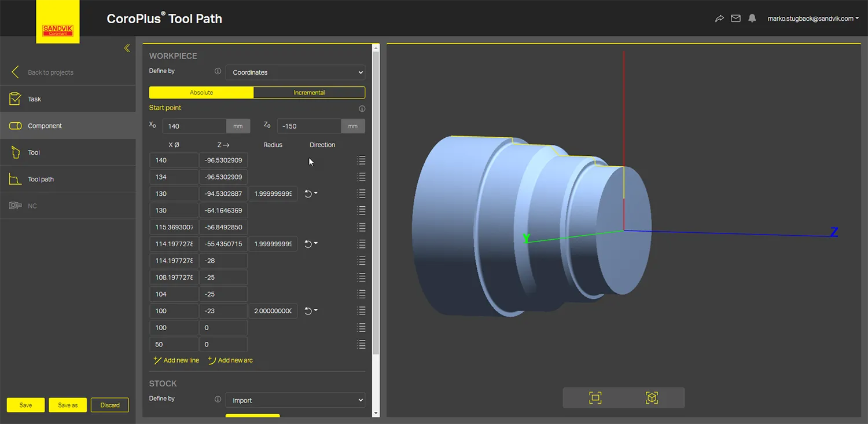The image size is (868, 424).
Task: Click the Tool insert icon in sidebar
Action: pos(16,152)
